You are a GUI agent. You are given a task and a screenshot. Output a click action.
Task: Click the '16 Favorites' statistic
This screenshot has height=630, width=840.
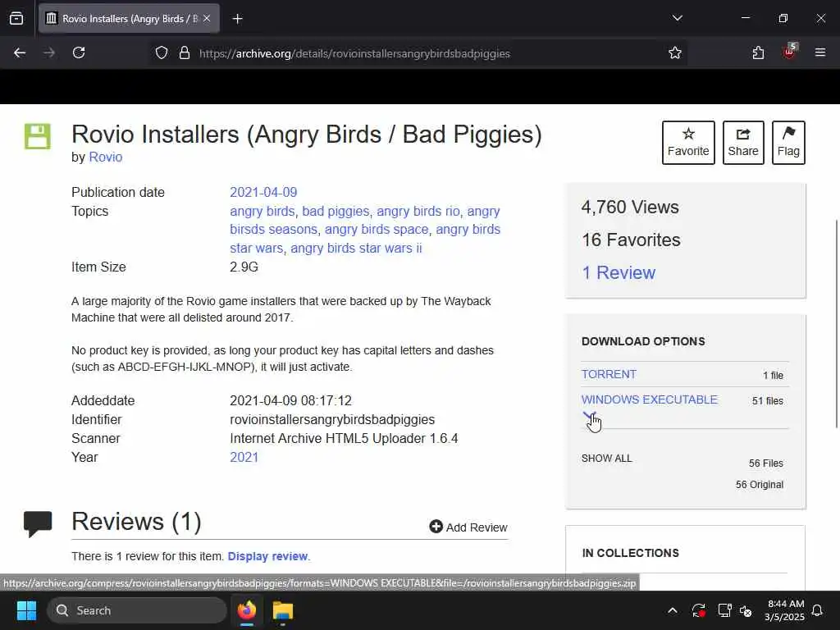click(x=631, y=240)
